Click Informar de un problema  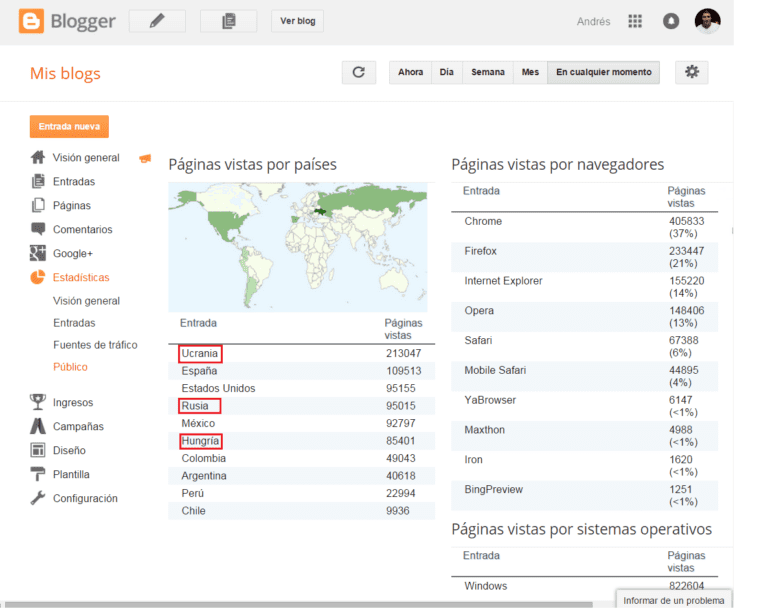673,600
